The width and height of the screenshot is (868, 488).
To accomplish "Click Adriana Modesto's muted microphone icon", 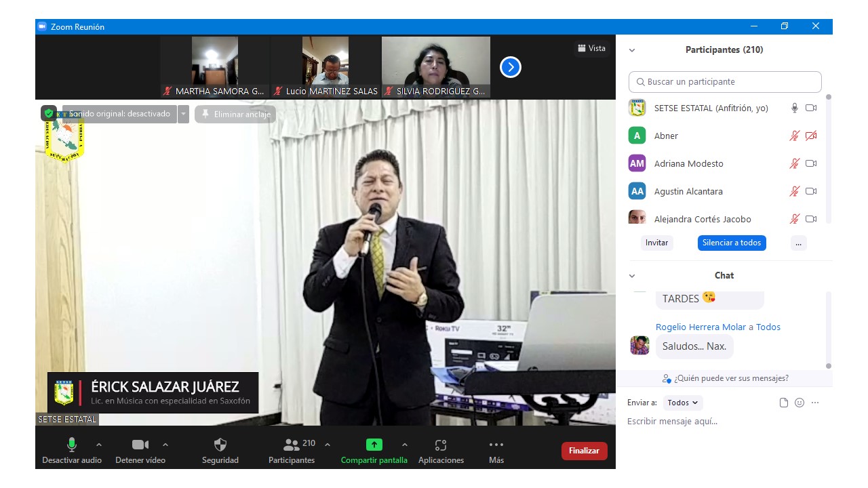I will (x=795, y=163).
